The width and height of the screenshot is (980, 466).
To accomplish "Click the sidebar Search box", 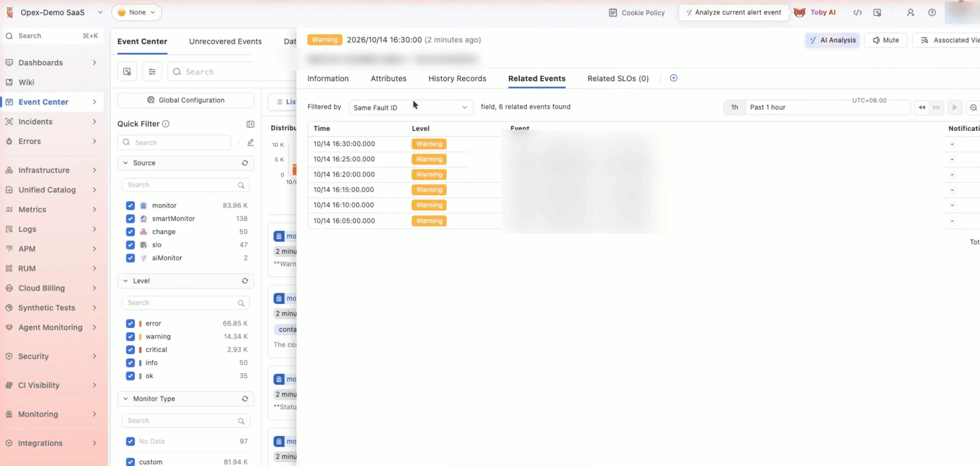I will pyautogui.click(x=52, y=36).
